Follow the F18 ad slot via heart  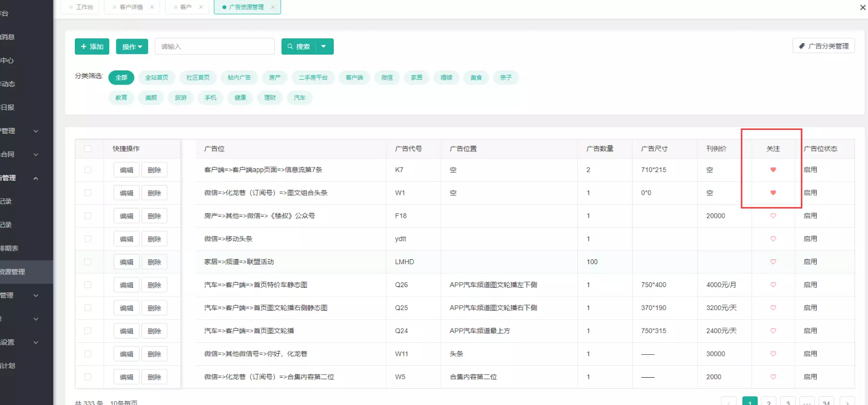coord(773,216)
